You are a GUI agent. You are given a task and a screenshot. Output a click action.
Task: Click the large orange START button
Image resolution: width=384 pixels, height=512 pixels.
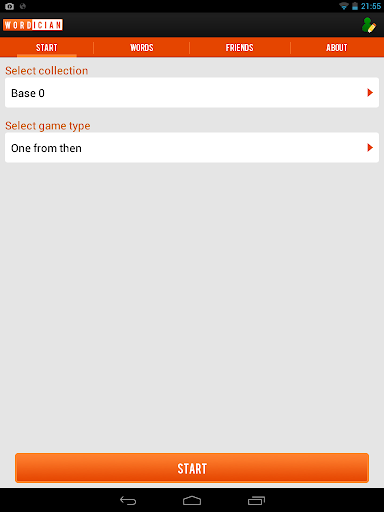192,468
